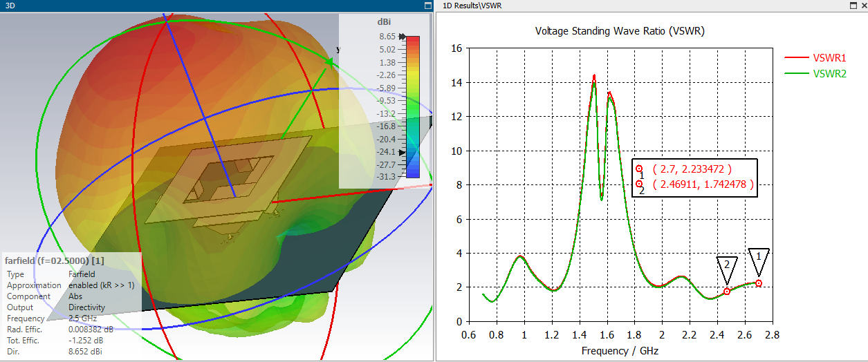Select the green y-axis arrowhead in 3D view

(x=330, y=63)
